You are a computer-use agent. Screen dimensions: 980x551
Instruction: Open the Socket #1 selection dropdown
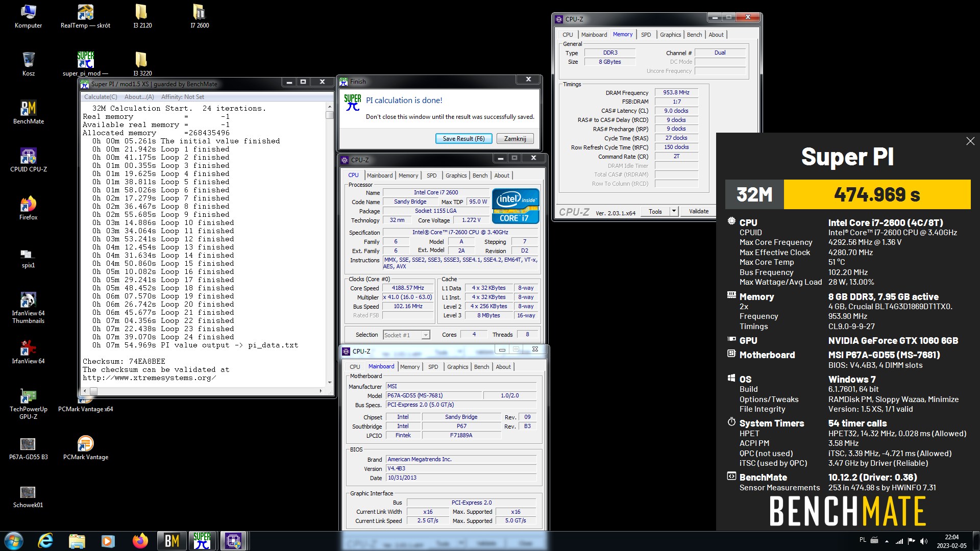pyautogui.click(x=406, y=335)
